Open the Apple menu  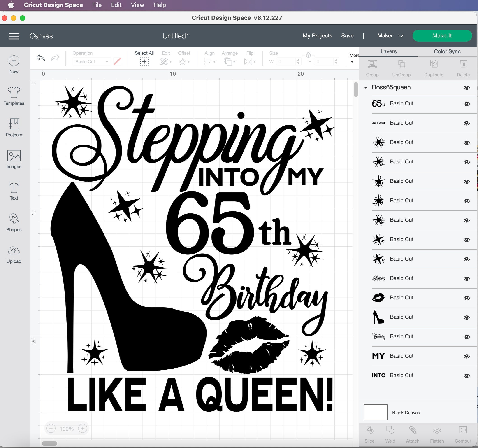coord(11,5)
